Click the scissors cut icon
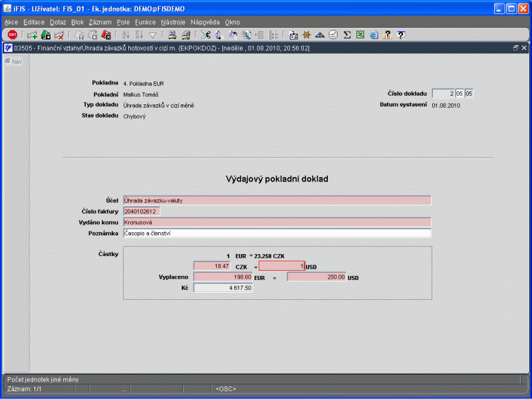Image resolution: width=532 pixels, height=399 pixels. coord(205,35)
